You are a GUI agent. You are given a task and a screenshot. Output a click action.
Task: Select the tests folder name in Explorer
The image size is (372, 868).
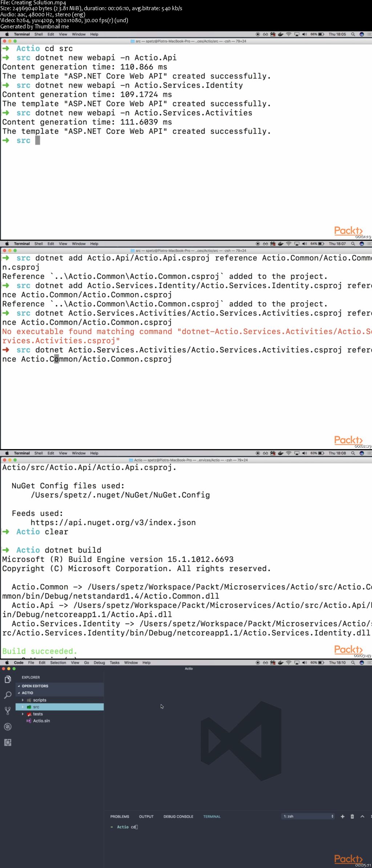pos(38,714)
